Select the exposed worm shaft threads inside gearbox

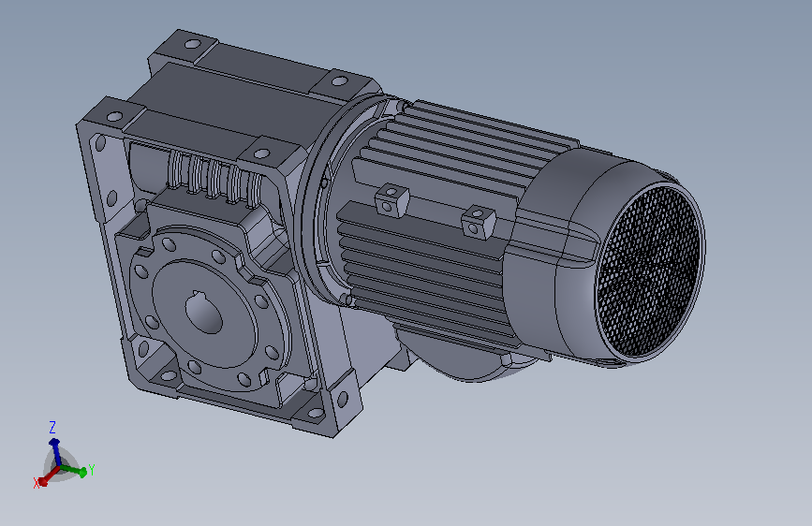[x=214, y=179]
